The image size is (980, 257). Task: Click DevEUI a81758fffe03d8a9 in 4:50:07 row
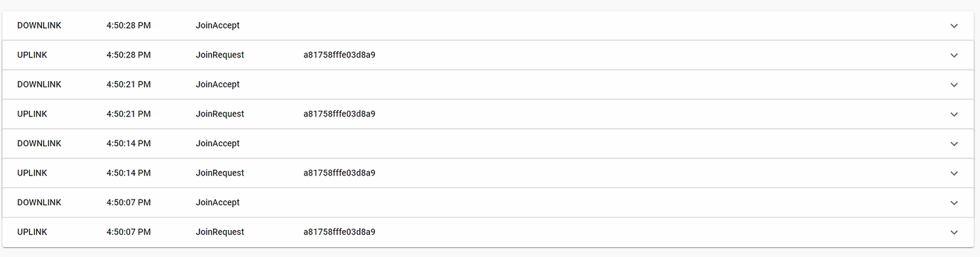[339, 232]
